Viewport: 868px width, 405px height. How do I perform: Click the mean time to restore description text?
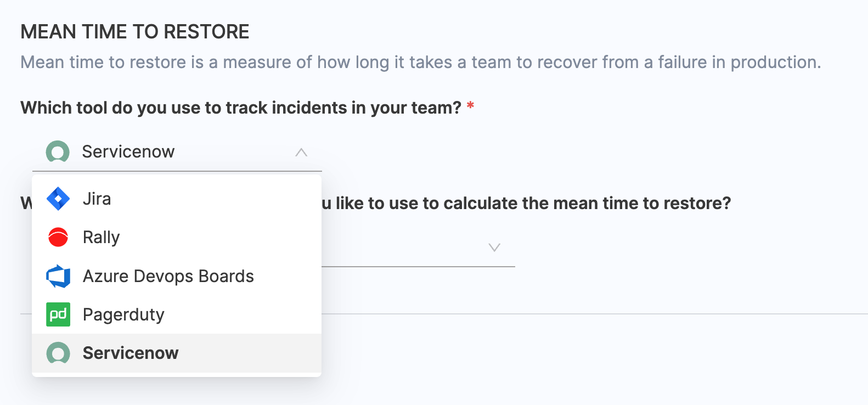[420, 62]
